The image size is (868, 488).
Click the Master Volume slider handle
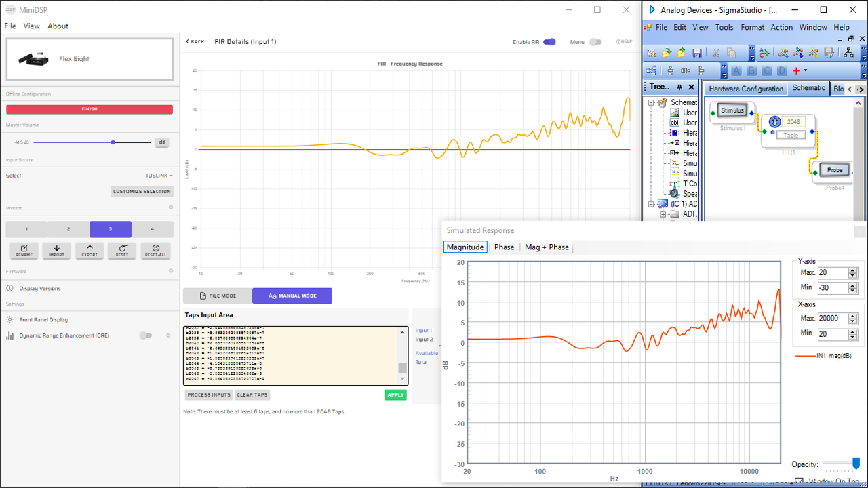[x=113, y=142]
